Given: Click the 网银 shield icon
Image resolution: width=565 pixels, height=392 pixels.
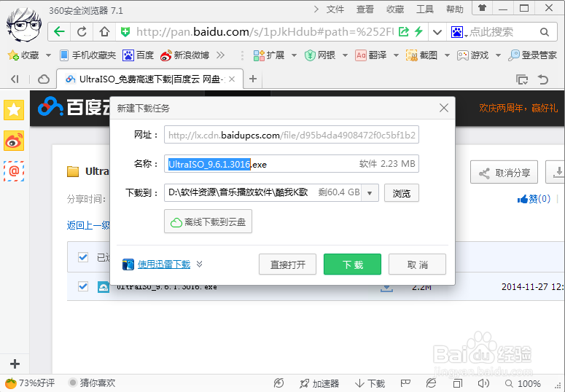Looking at the screenshot, I should tap(310, 55).
